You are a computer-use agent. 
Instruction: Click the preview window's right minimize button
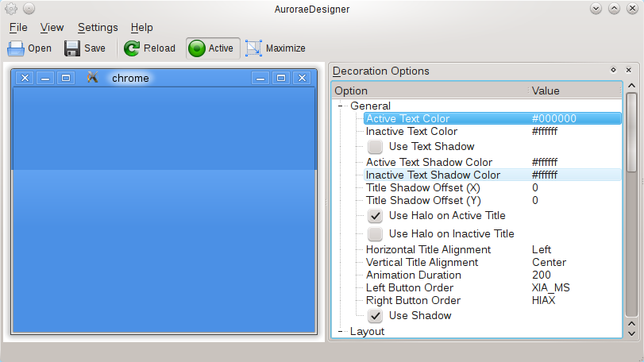coord(260,78)
